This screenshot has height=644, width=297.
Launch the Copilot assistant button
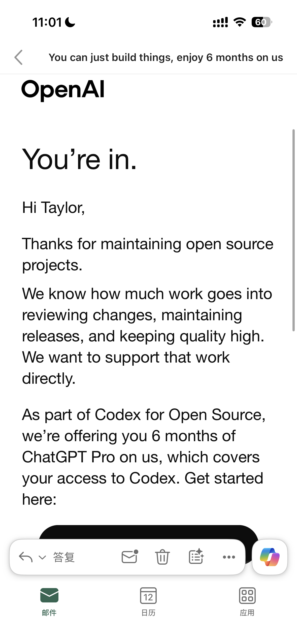(270, 557)
